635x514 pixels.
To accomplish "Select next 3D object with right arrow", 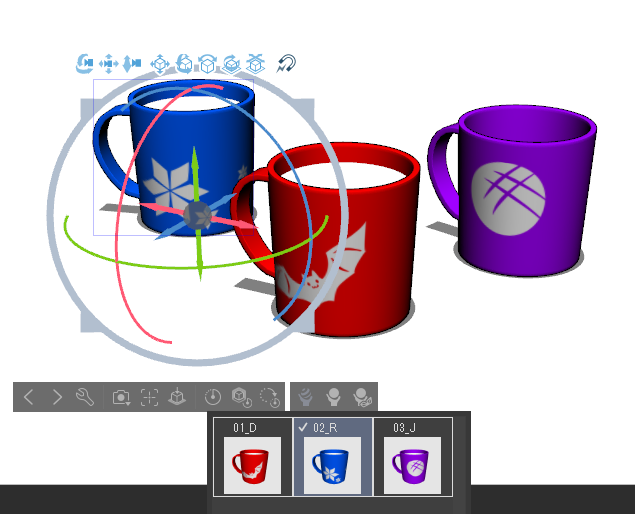I will 57,397.
